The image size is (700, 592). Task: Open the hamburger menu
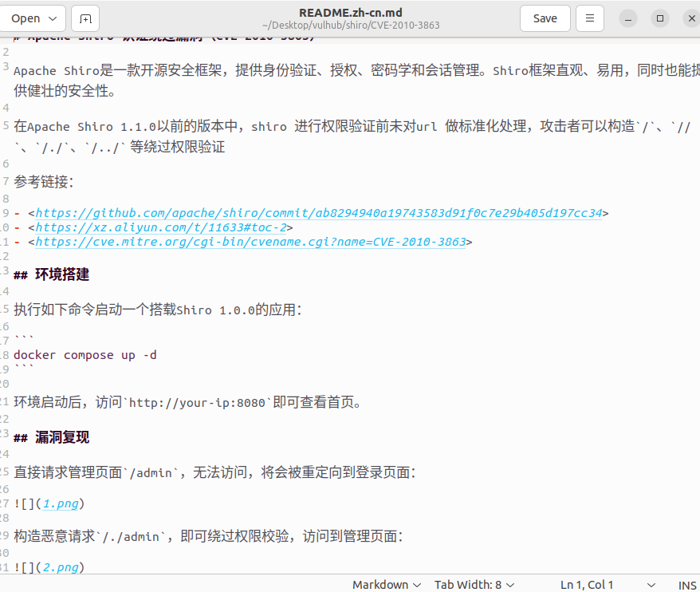pyautogui.click(x=590, y=18)
